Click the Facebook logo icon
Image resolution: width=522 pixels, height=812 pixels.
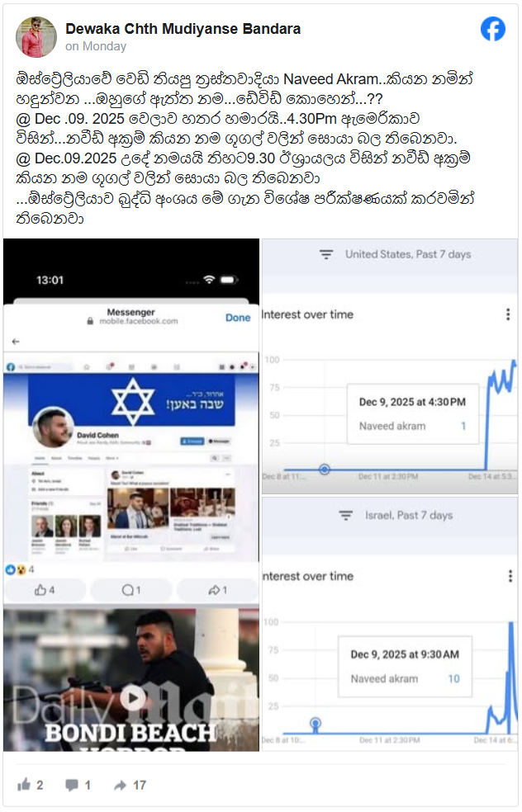[x=492, y=29]
